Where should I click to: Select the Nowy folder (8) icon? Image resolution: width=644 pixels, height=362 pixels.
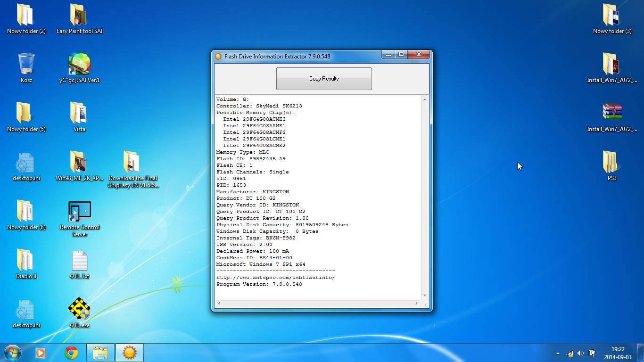point(26,215)
